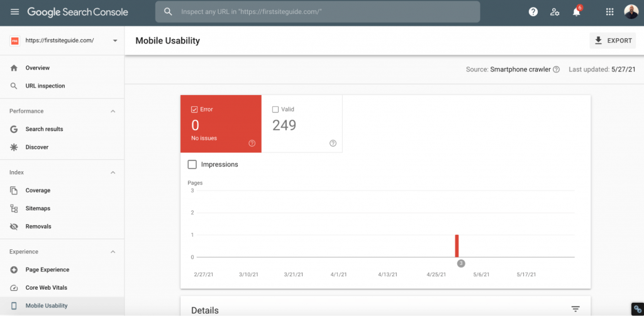Uncheck the Error checkbox
The width and height of the screenshot is (644, 316).
coord(194,110)
